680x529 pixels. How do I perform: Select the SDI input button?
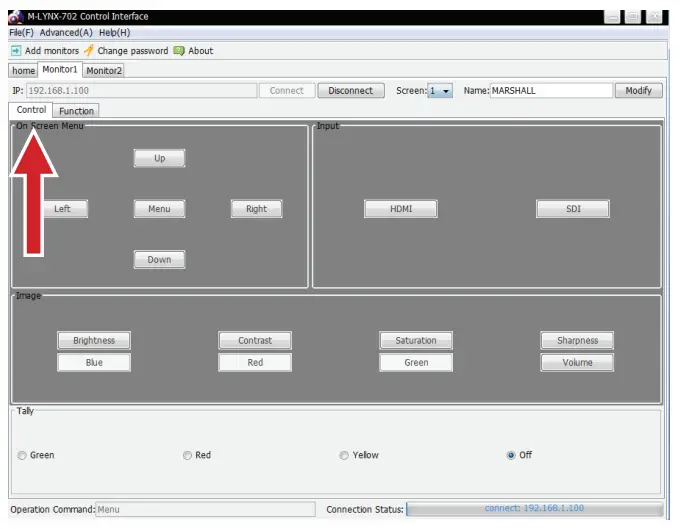click(573, 209)
